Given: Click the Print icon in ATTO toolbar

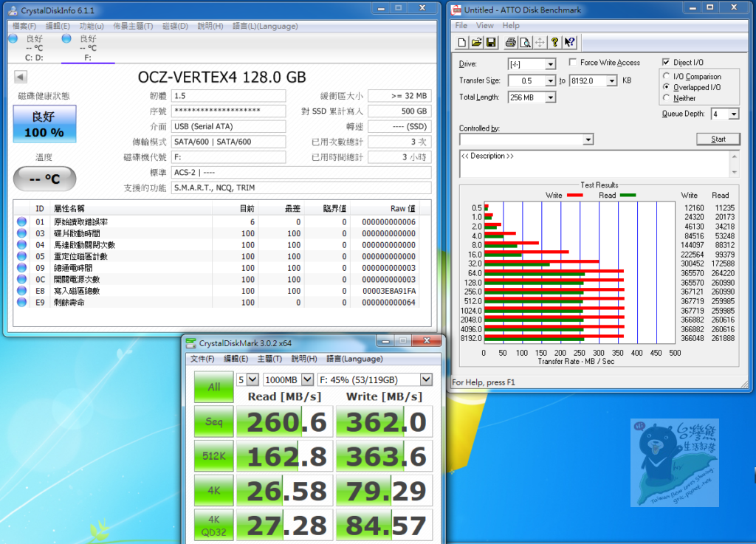Looking at the screenshot, I should tap(511, 42).
